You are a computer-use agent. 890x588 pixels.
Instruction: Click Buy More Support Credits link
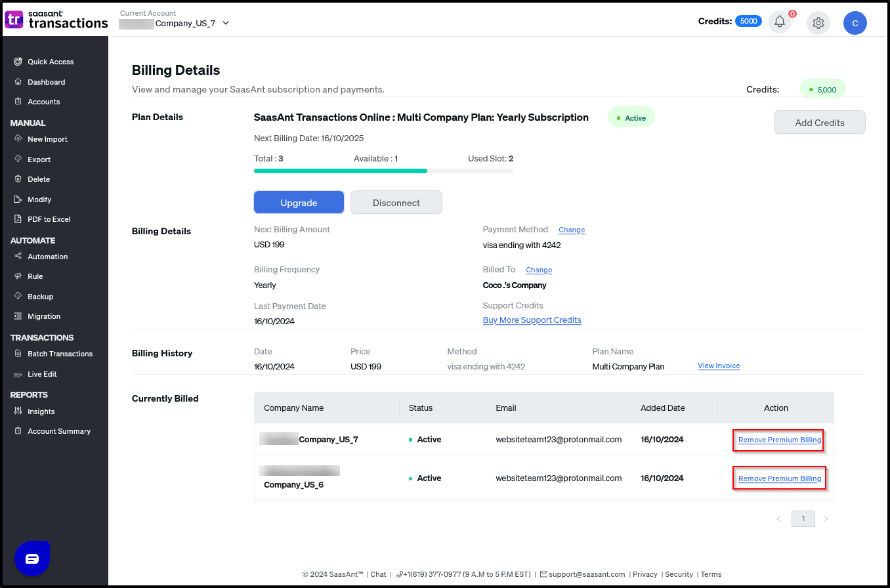pos(532,320)
